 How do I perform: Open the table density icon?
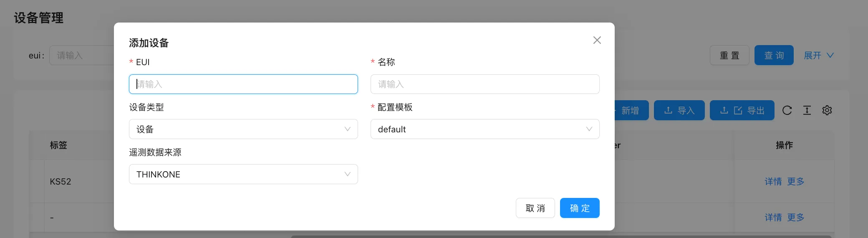coord(807,110)
